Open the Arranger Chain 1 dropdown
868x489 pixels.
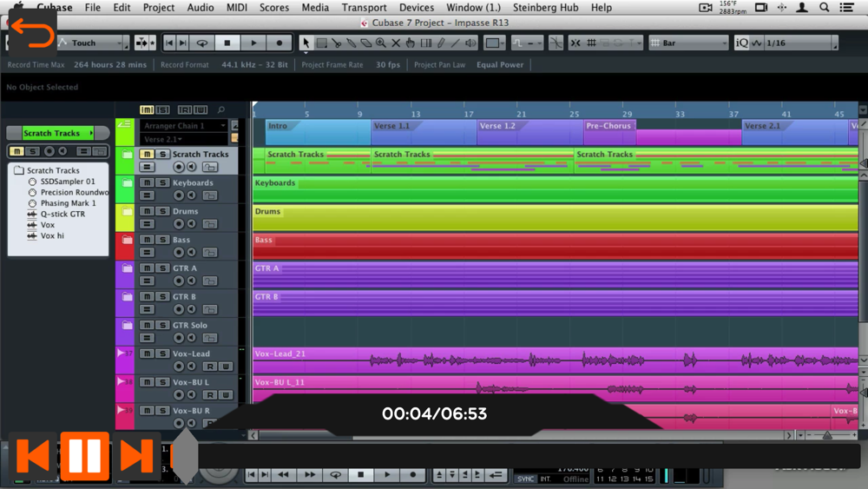[x=184, y=126]
